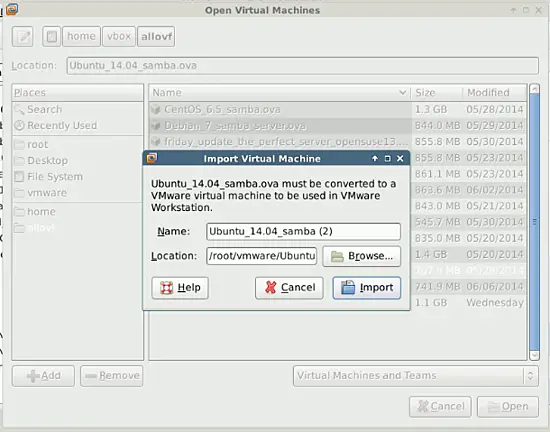Remove bookmark with Remove button
Screen dimensions: 550x432
point(112,376)
